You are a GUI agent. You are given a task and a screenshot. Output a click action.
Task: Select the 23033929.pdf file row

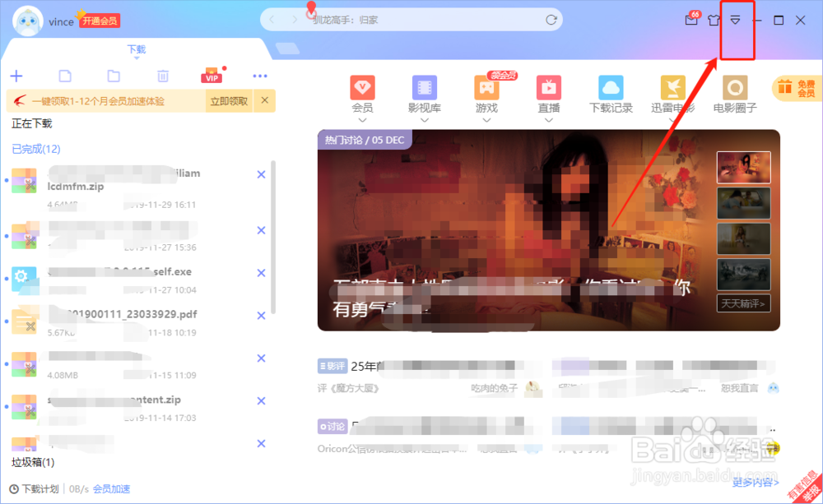point(137,322)
